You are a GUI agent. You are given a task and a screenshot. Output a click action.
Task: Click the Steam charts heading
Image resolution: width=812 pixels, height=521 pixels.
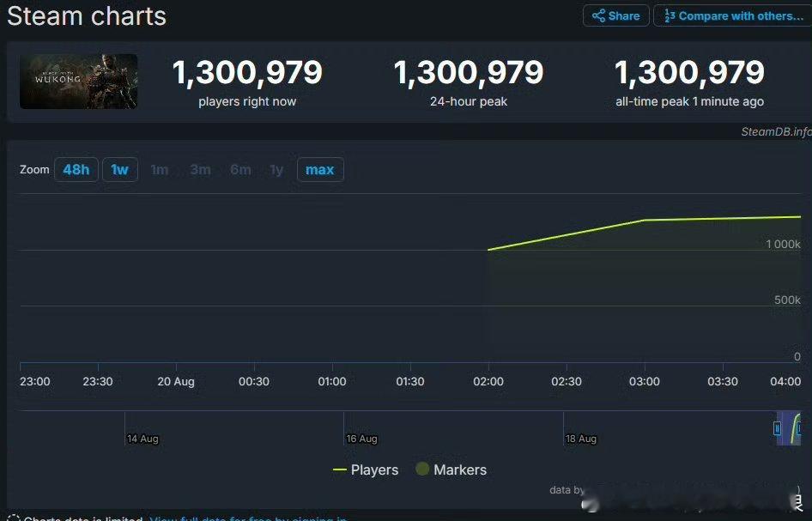pyautogui.click(x=87, y=16)
